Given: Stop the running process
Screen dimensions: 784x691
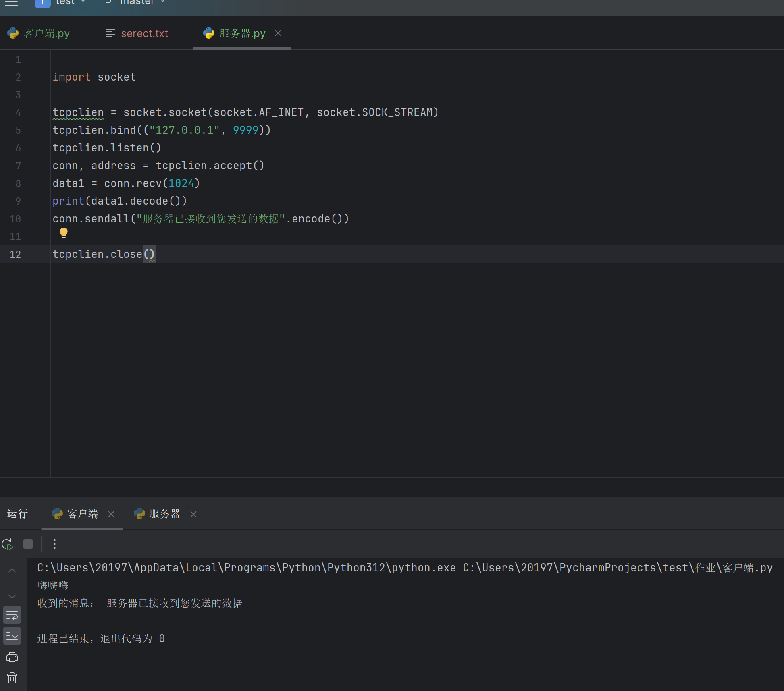Looking at the screenshot, I should coord(28,544).
